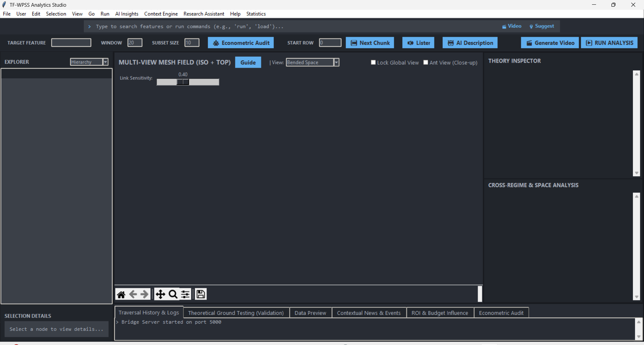Switch to ROI & Budget Influence tab
Viewport: 644px width, 345px height.
(x=440, y=313)
